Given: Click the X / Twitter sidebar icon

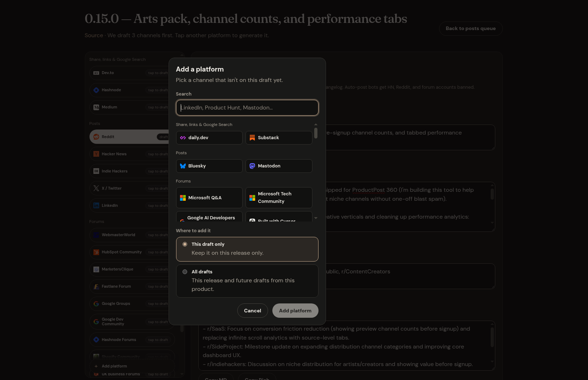Looking at the screenshot, I should click(96, 188).
